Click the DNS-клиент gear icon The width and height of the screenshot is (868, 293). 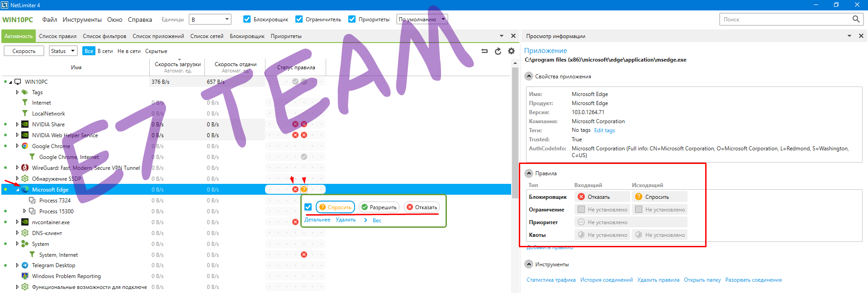25,233
